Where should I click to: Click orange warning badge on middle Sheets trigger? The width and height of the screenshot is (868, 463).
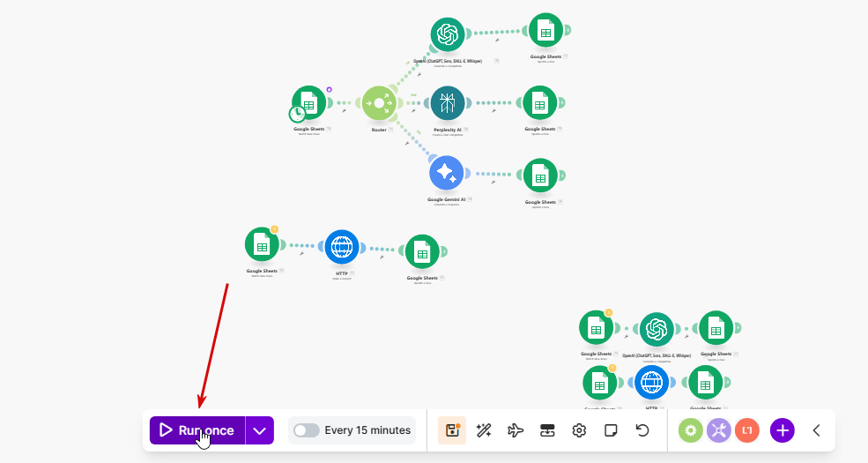pyautogui.click(x=274, y=229)
